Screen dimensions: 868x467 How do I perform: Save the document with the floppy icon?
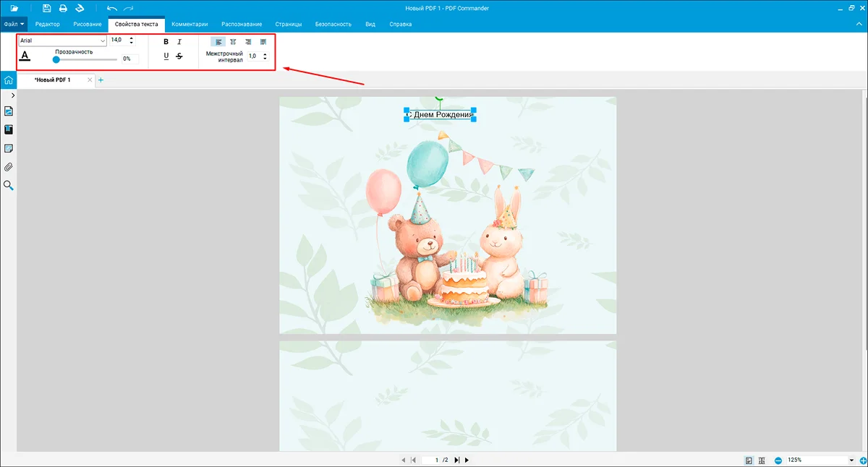[x=47, y=8]
